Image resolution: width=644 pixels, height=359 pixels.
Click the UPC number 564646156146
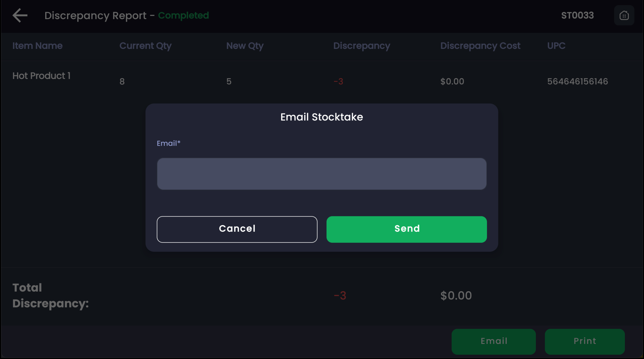(577, 81)
